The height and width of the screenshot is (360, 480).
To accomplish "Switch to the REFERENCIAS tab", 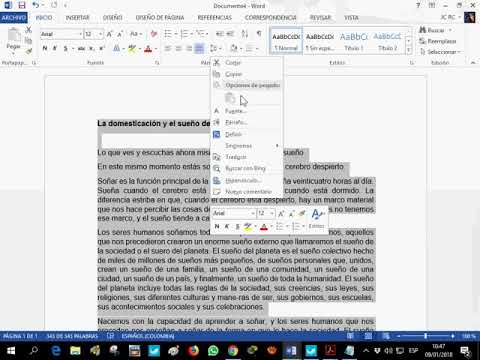I will coord(215,18).
